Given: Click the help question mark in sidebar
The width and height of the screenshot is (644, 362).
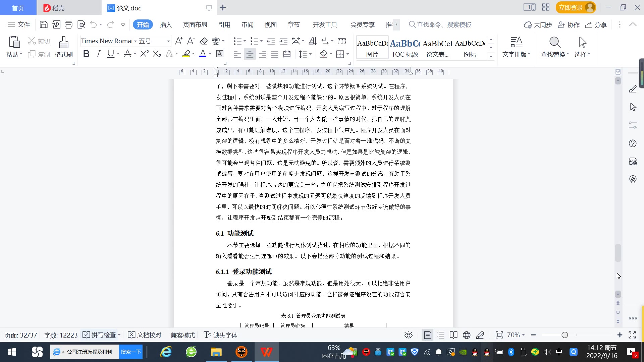Looking at the screenshot, I should (633, 143).
